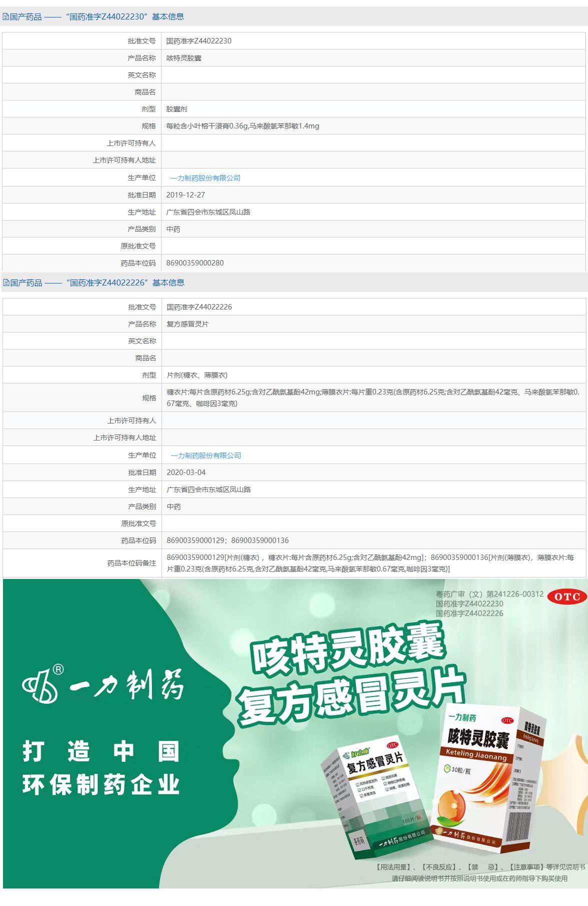Click the large 复方感冒灵片 banner headline
Image resolution: width=588 pixels, height=906 pixels.
point(352,696)
